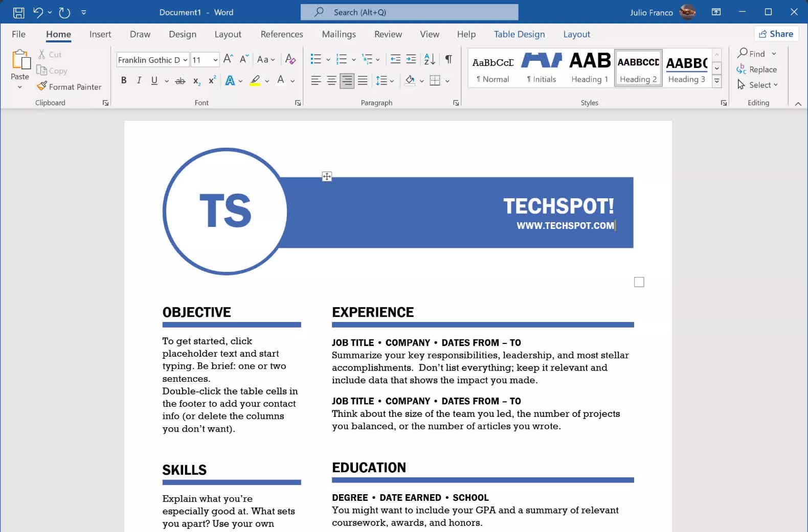The width and height of the screenshot is (808, 532).
Task: Center align the text
Action: click(331, 80)
